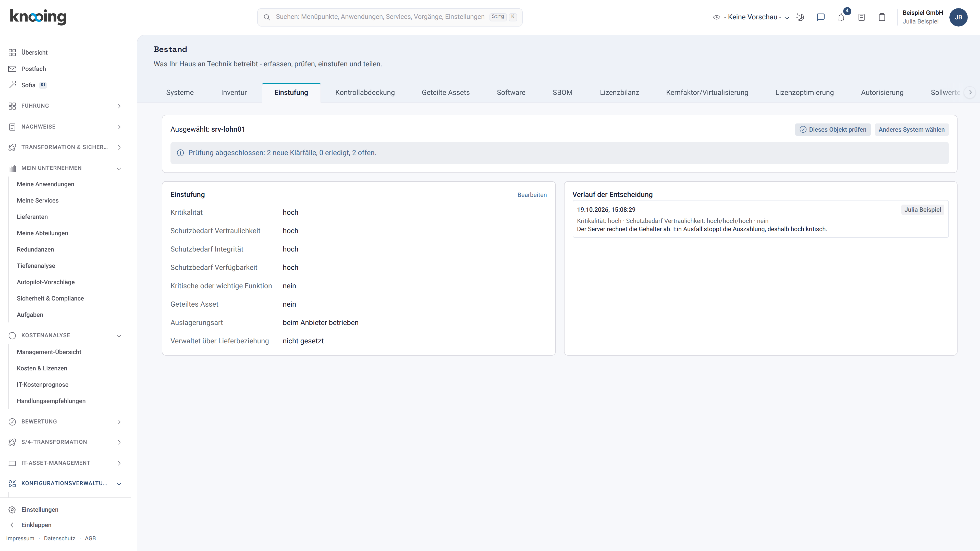Viewport: 980px width, 551px height.
Task: Expand the NACHWEISE section
Action: 65,127
